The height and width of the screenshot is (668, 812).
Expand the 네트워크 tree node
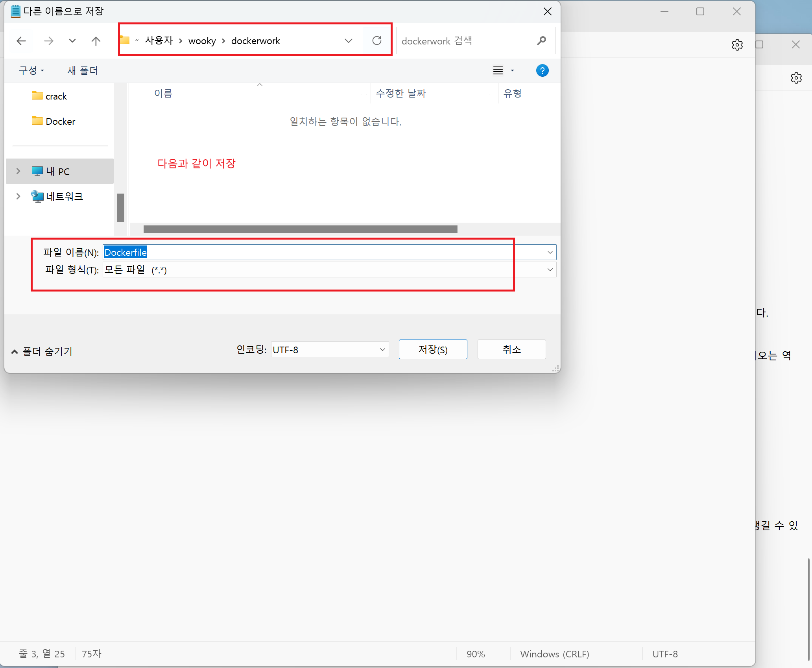pyautogui.click(x=18, y=196)
